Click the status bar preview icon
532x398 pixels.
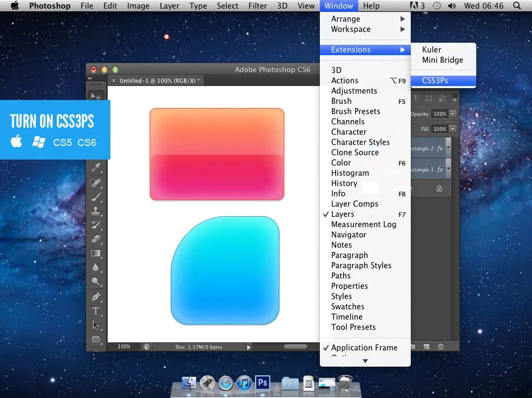pos(147,347)
